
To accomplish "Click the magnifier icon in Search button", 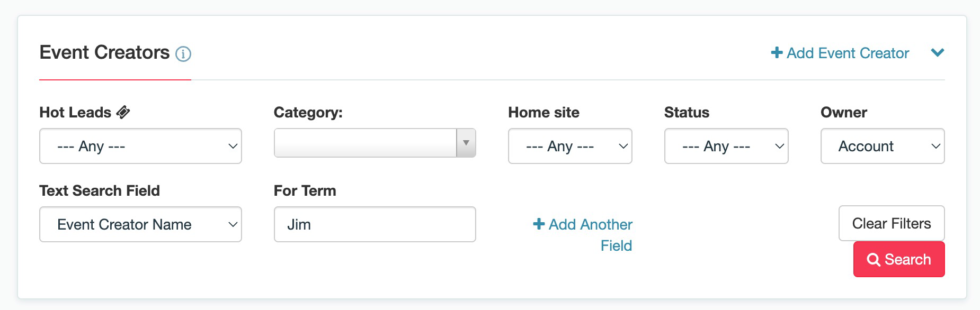I will pos(873,260).
